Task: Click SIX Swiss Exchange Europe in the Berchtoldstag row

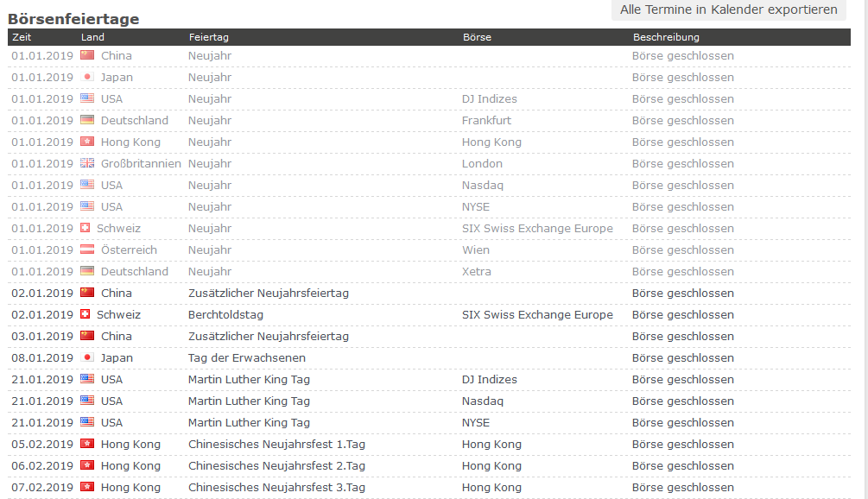Action: [x=537, y=314]
